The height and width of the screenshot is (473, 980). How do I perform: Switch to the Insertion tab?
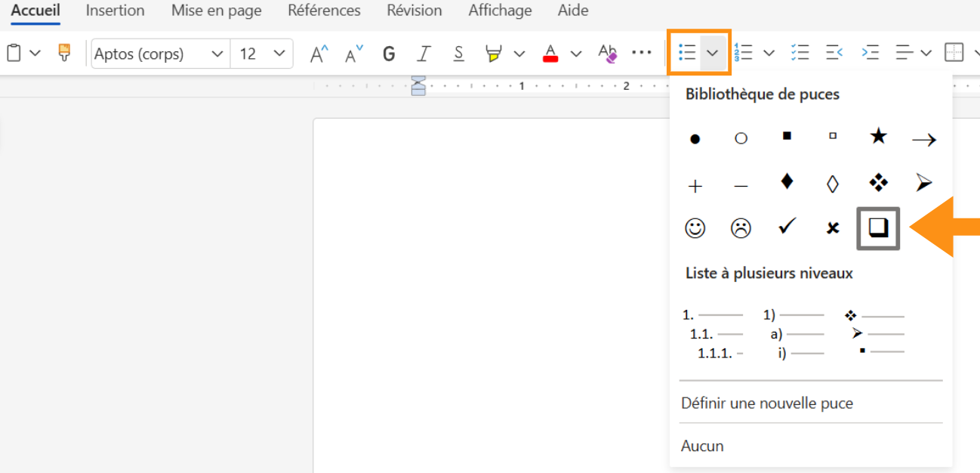115,11
